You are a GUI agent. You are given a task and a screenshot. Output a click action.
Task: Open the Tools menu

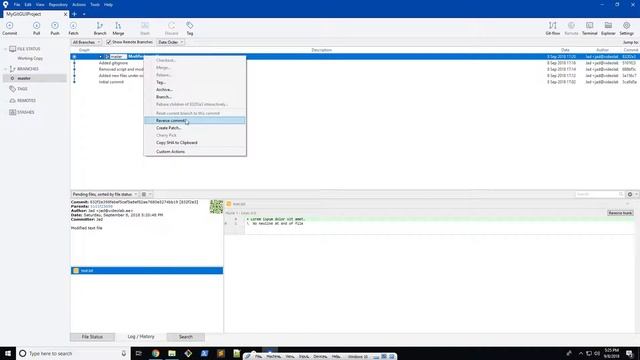coord(95,4)
